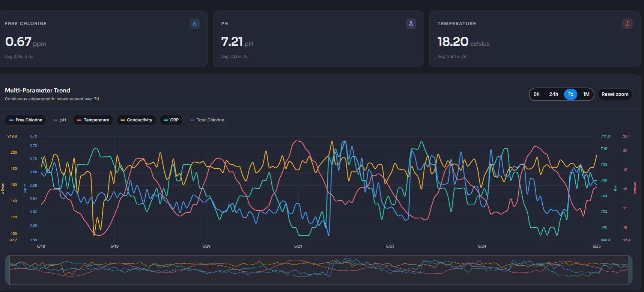Click the 219.8 value on the conductivity axis
The height and width of the screenshot is (292, 644).
pyautogui.click(x=12, y=136)
